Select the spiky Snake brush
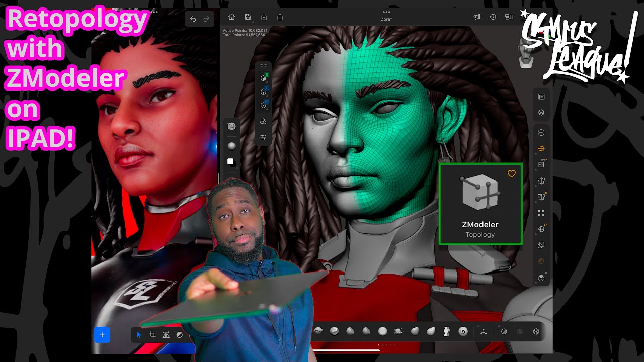 [x=399, y=331]
